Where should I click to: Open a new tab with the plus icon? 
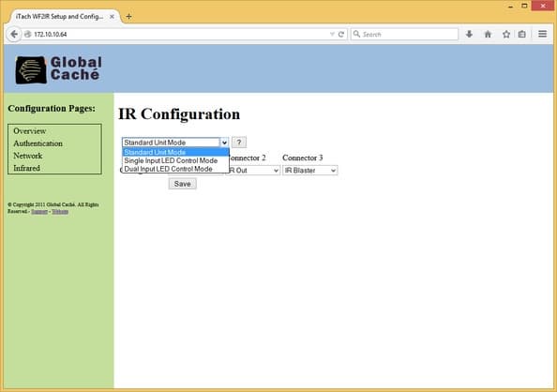coord(128,16)
